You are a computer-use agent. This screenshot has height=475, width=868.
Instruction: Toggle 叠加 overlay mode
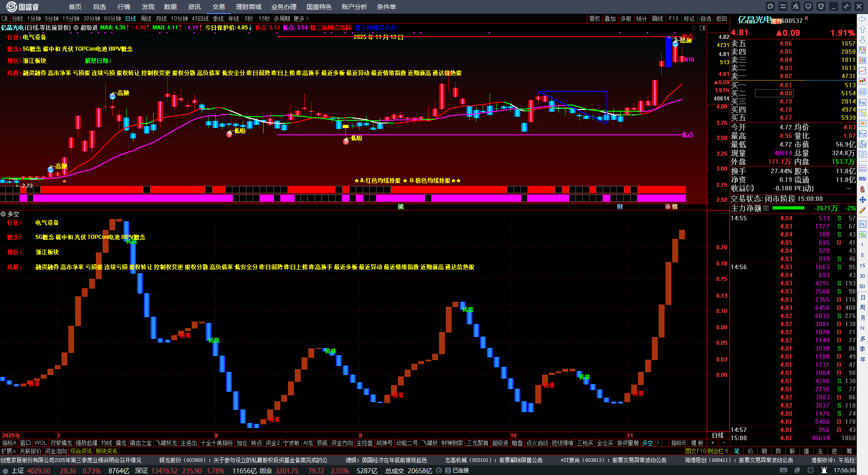click(x=610, y=19)
